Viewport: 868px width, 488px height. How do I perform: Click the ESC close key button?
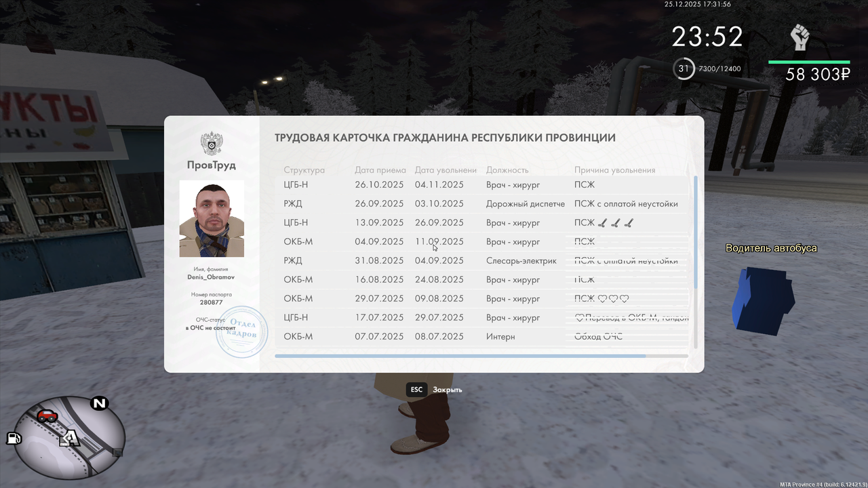pos(416,390)
